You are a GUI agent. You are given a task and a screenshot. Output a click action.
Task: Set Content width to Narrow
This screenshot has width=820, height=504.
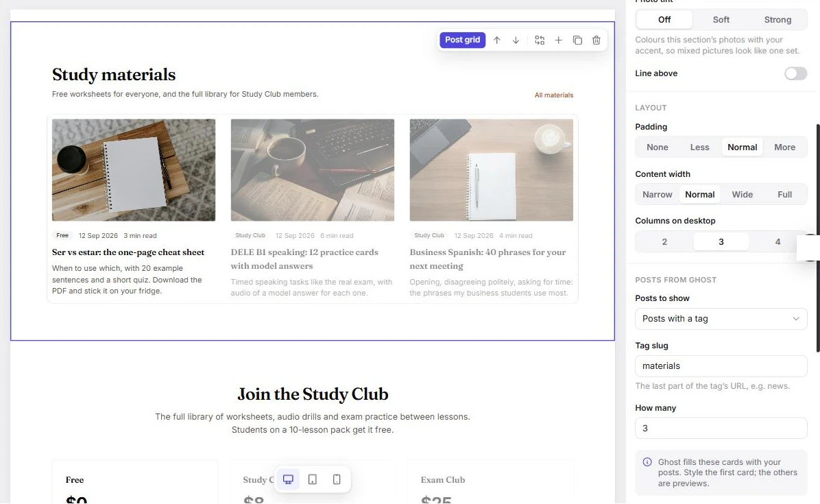[658, 195]
